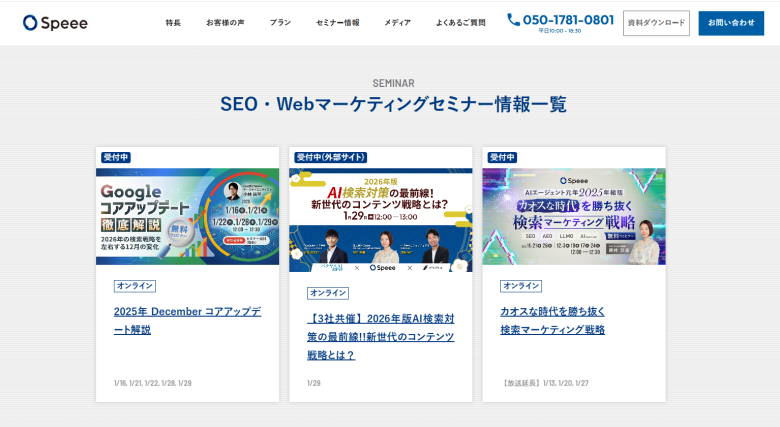Click the SEO・Webマーケティングセミナー情報一覧 heading

point(393,104)
